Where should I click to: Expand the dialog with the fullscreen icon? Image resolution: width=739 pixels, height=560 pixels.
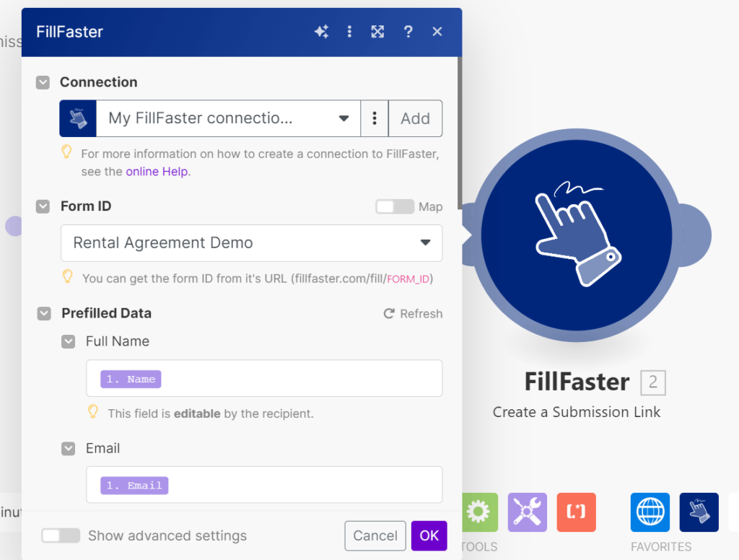pyautogui.click(x=377, y=32)
